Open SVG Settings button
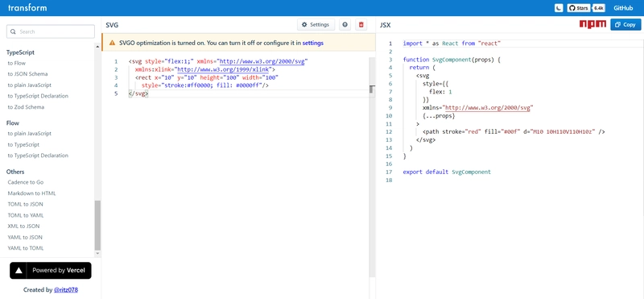The width and height of the screenshot is (644, 299). (x=316, y=25)
